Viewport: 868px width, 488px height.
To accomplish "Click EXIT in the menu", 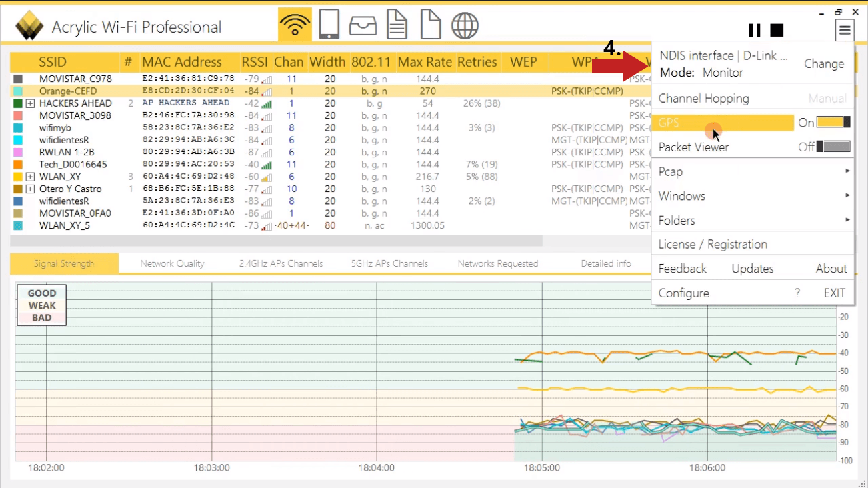I will [x=834, y=293].
